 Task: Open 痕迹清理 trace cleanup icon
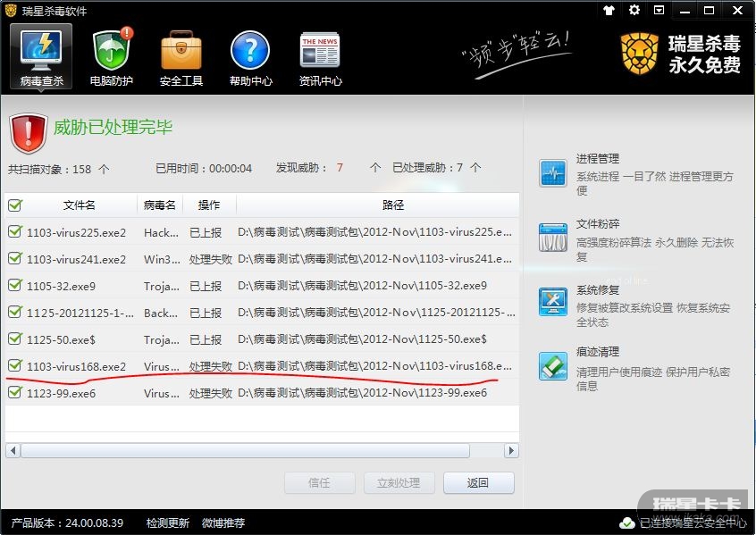[x=553, y=366]
